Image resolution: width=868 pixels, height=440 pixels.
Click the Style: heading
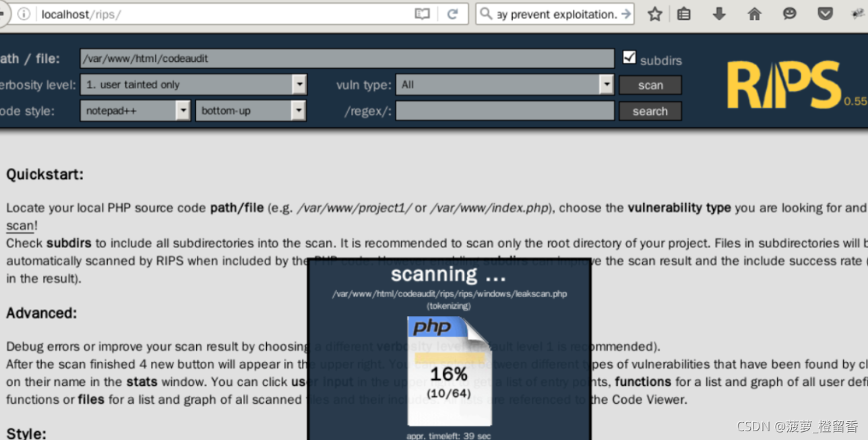coord(26,433)
